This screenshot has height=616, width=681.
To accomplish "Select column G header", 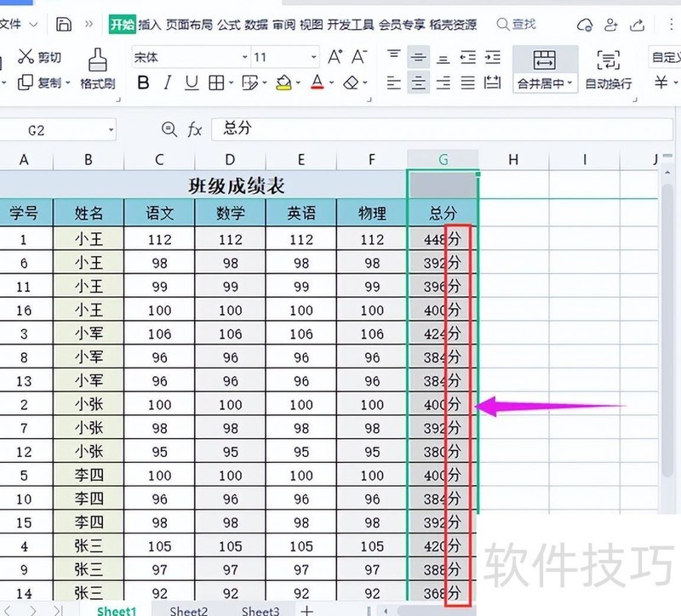I will pos(443,159).
